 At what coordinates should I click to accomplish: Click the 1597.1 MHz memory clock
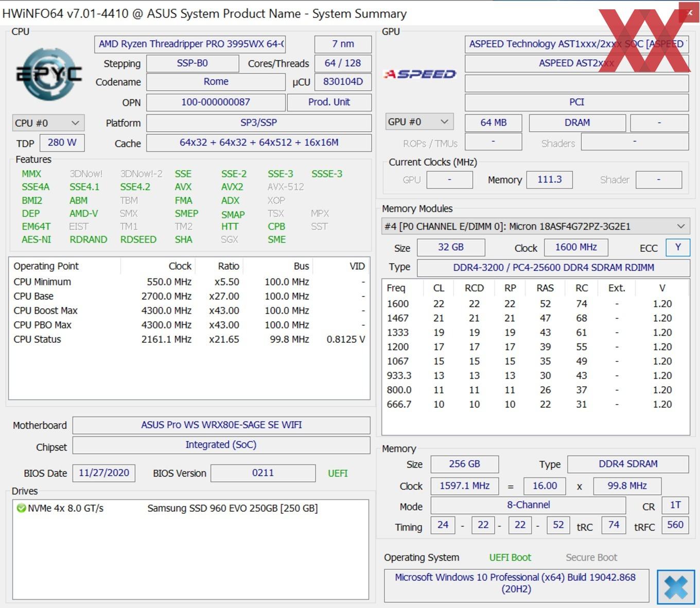click(464, 485)
